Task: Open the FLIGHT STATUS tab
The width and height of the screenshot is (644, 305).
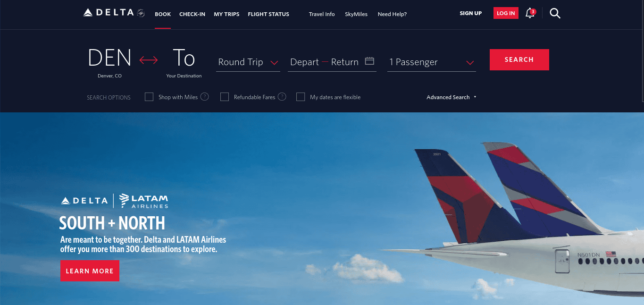Action: click(x=268, y=14)
